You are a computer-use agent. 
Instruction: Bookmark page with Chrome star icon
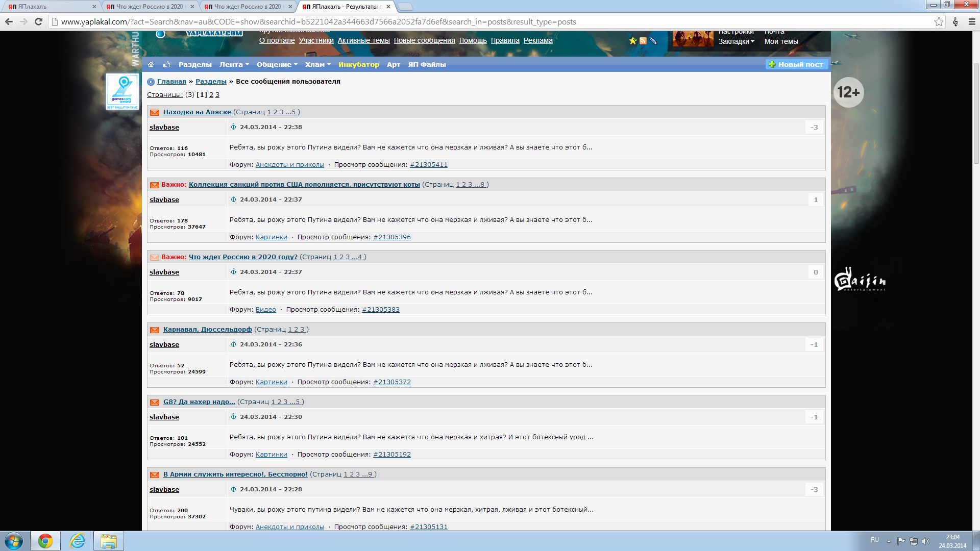click(939, 21)
